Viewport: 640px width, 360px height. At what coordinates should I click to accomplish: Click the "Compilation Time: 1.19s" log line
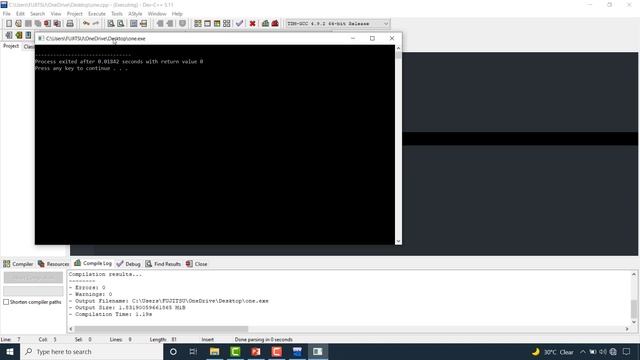[x=111, y=314]
